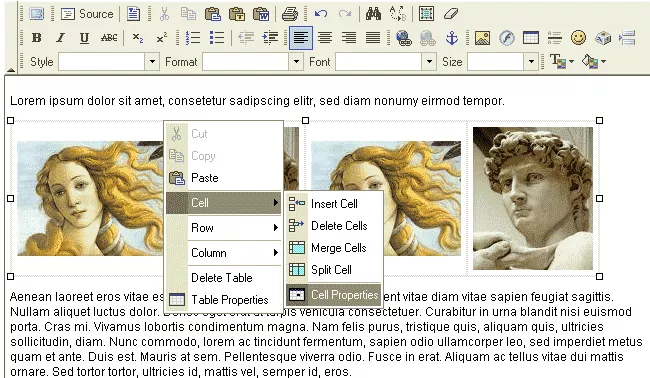Open the text color picker
Viewport: 650px width, 378px height.
click(562, 62)
